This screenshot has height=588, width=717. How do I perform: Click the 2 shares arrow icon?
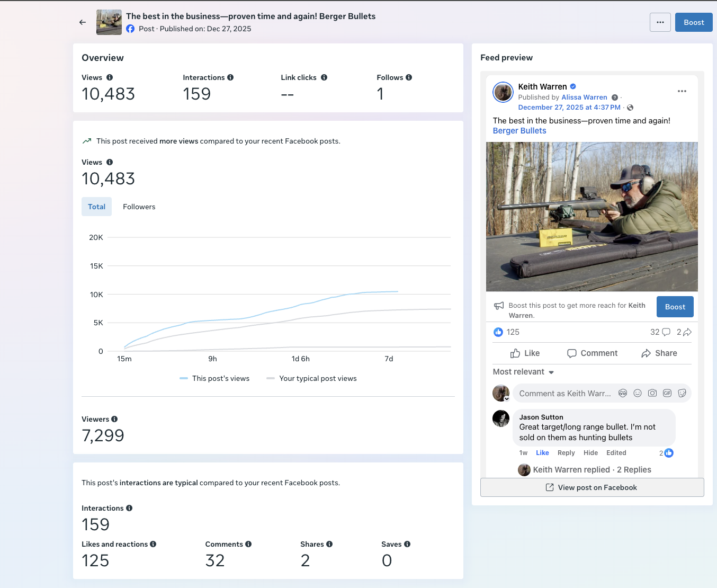[687, 332]
